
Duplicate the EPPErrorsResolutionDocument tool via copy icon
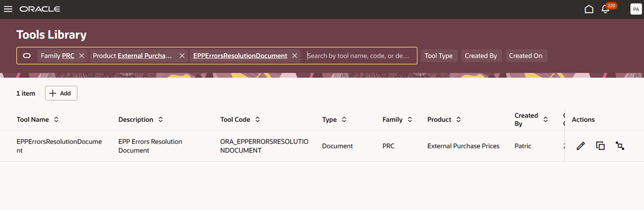pyautogui.click(x=600, y=146)
